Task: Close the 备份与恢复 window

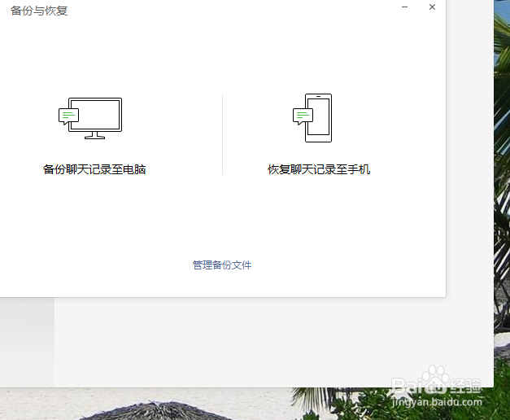Action: tap(432, 7)
